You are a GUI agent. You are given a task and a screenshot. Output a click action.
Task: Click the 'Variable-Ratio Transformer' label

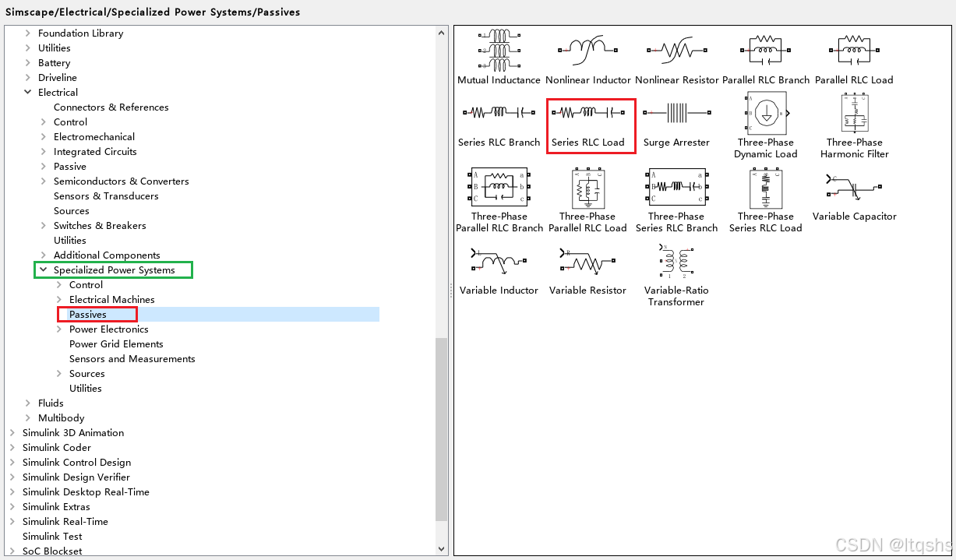676,296
